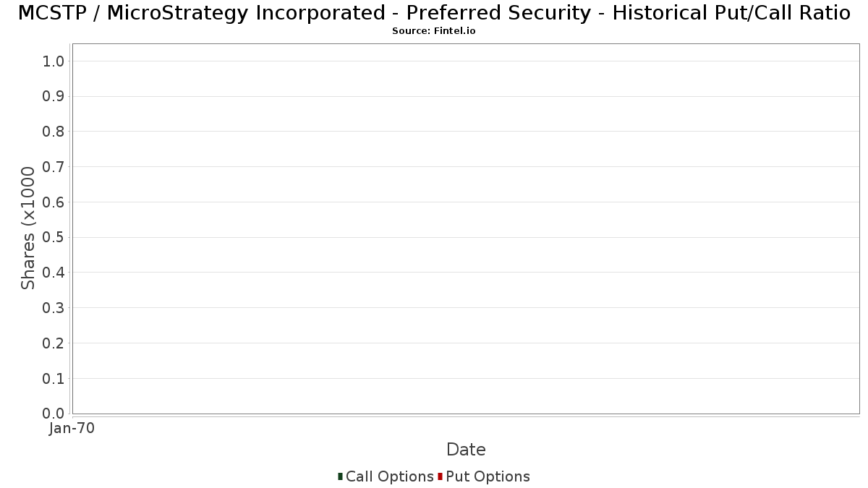This screenshot has width=868, height=488.
Task: Select the MCSTP Historical Put/Call Ratio title
Action: [434, 13]
